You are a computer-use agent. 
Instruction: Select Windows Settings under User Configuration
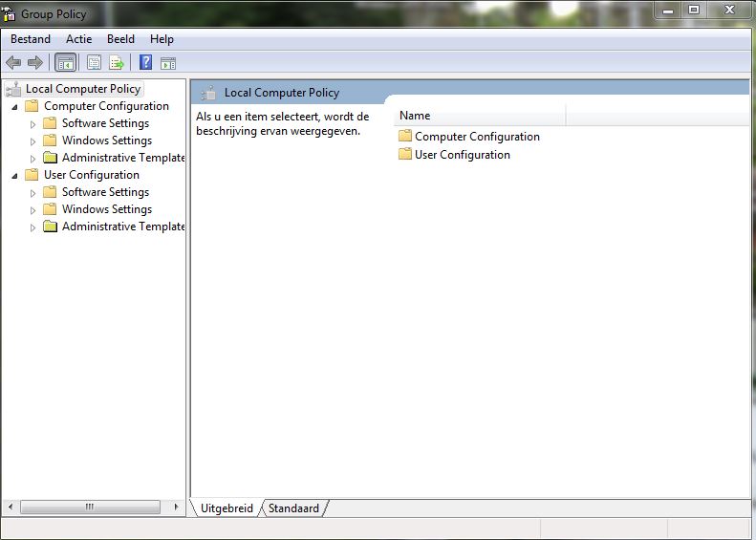click(x=107, y=209)
